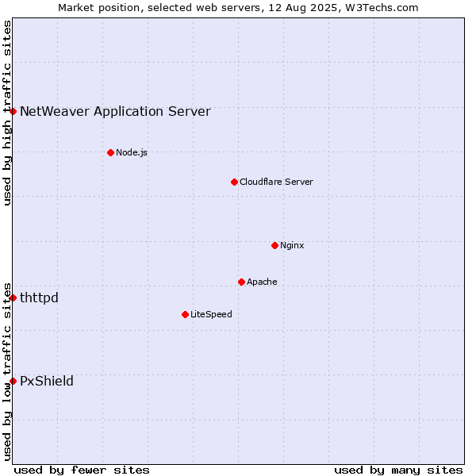
Task: Click the 'LiteSpeed' label text
Action: [211, 314]
